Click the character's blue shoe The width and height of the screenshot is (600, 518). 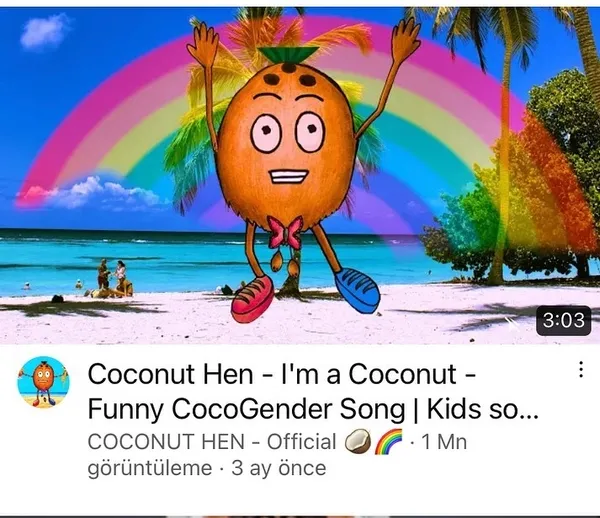(357, 290)
